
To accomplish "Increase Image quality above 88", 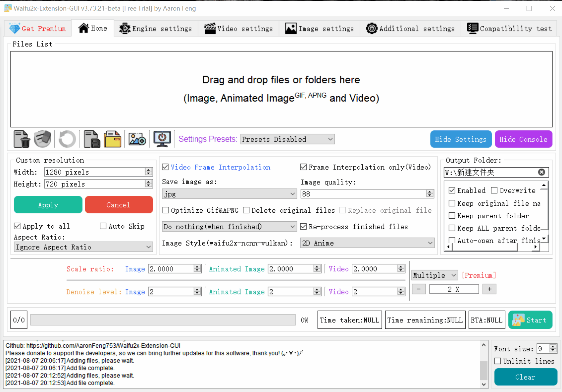I will 430,192.
